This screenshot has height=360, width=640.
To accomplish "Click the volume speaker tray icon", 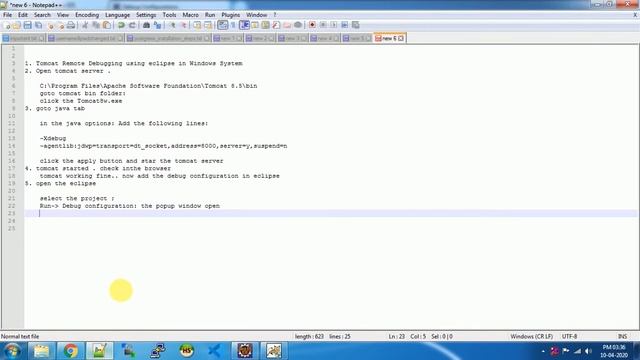I will [x=588, y=351].
